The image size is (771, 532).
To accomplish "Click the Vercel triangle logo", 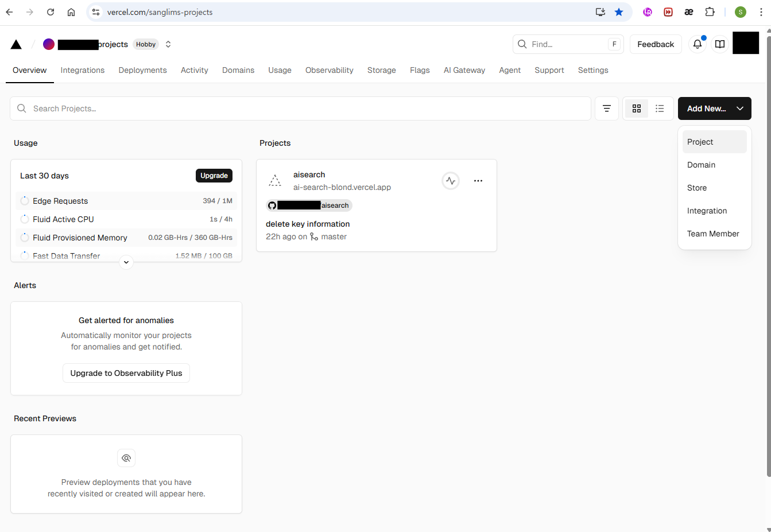I will pyautogui.click(x=16, y=44).
